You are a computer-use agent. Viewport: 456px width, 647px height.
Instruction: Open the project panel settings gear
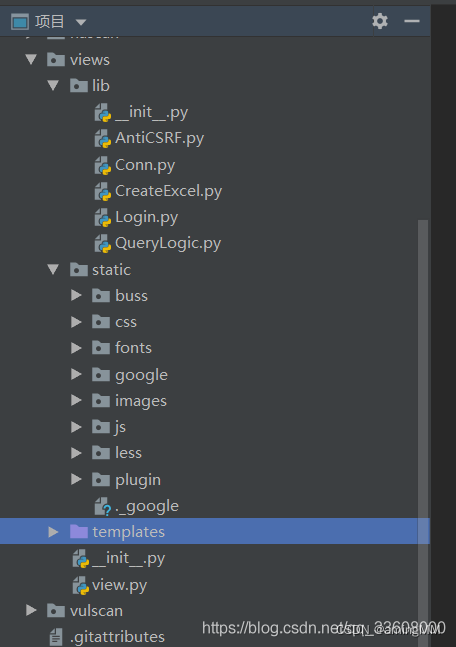click(380, 21)
